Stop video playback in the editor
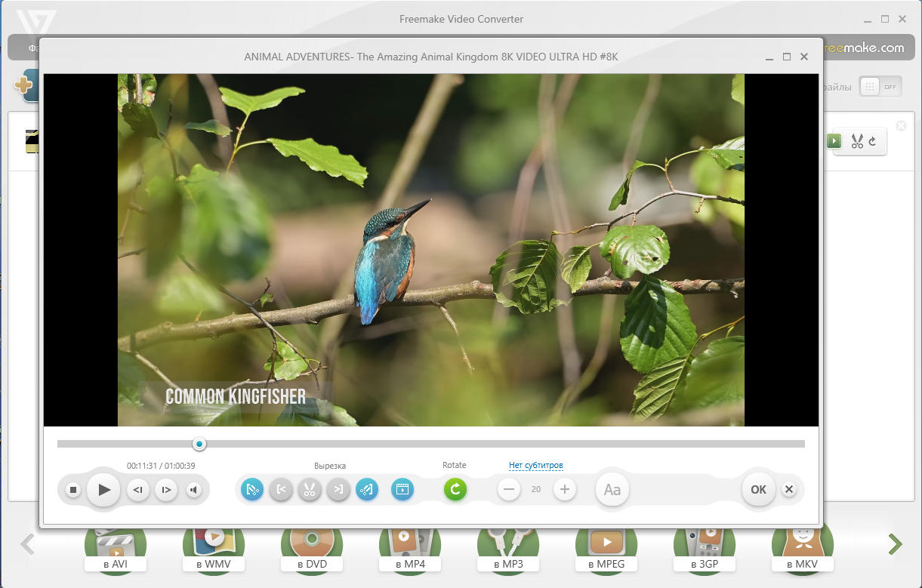Screen dimensions: 922x588 coord(73,490)
